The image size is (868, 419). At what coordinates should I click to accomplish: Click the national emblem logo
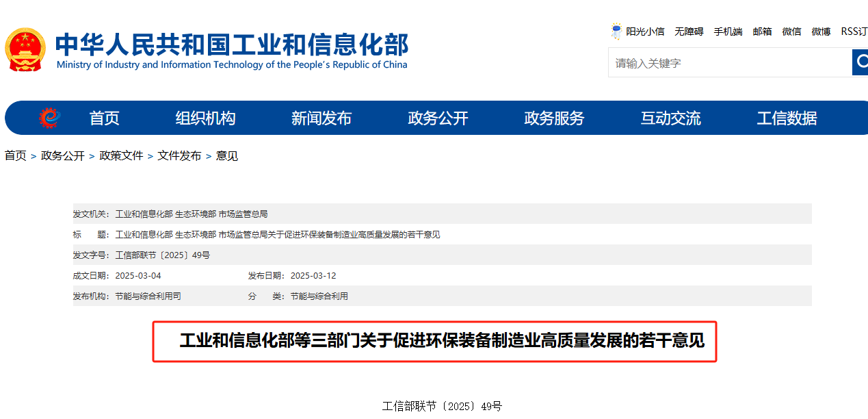click(x=25, y=50)
